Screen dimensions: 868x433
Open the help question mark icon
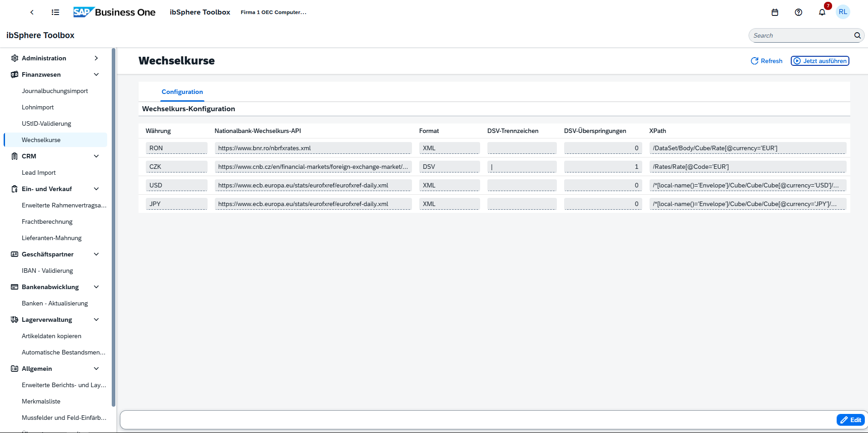799,12
